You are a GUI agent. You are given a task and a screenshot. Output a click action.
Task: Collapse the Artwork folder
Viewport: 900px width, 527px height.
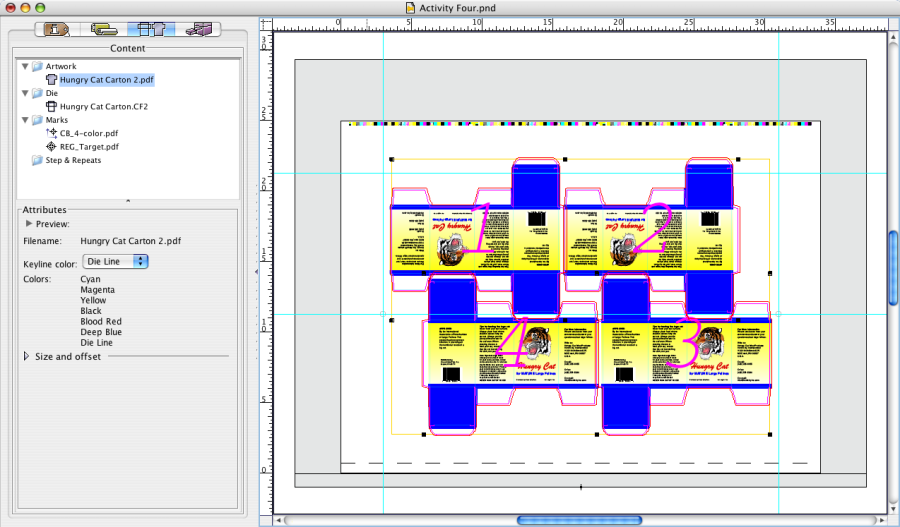point(25,67)
